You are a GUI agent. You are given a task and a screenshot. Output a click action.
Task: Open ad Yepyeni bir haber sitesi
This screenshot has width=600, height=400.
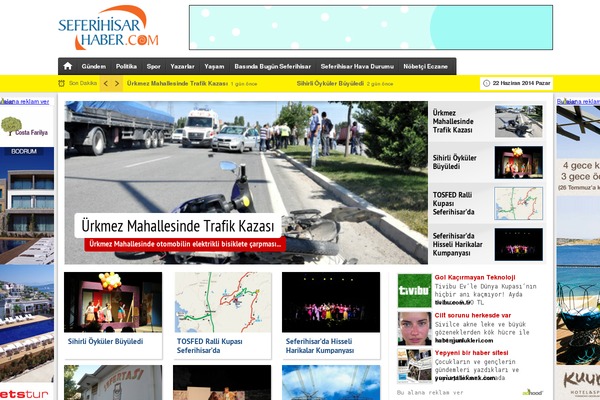click(x=471, y=353)
